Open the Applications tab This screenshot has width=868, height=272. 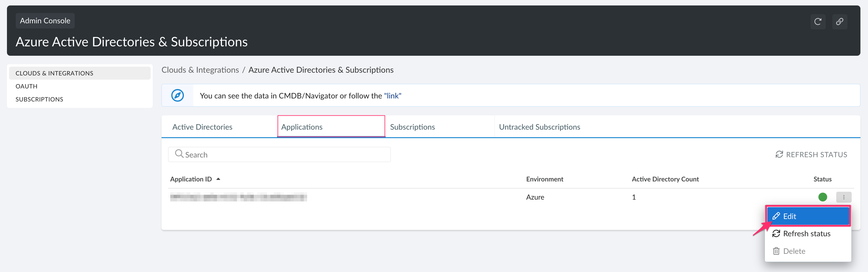pyautogui.click(x=302, y=127)
